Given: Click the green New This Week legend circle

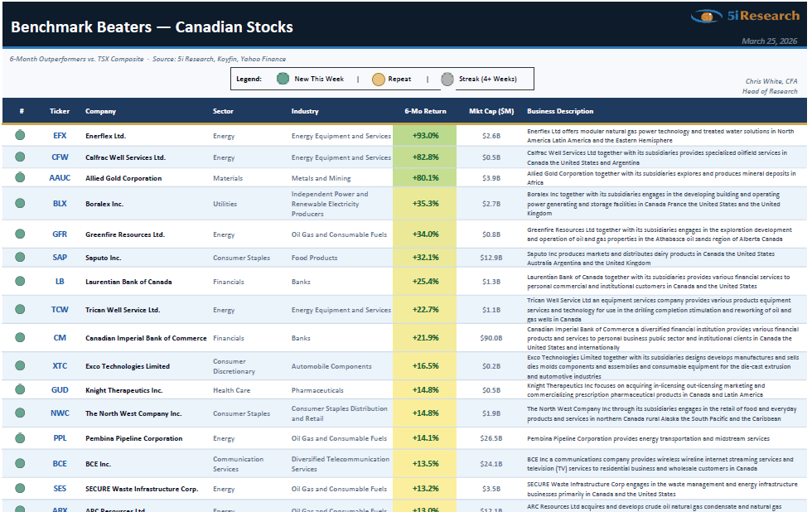Looking at the screenshot, I should pos(283,79).
